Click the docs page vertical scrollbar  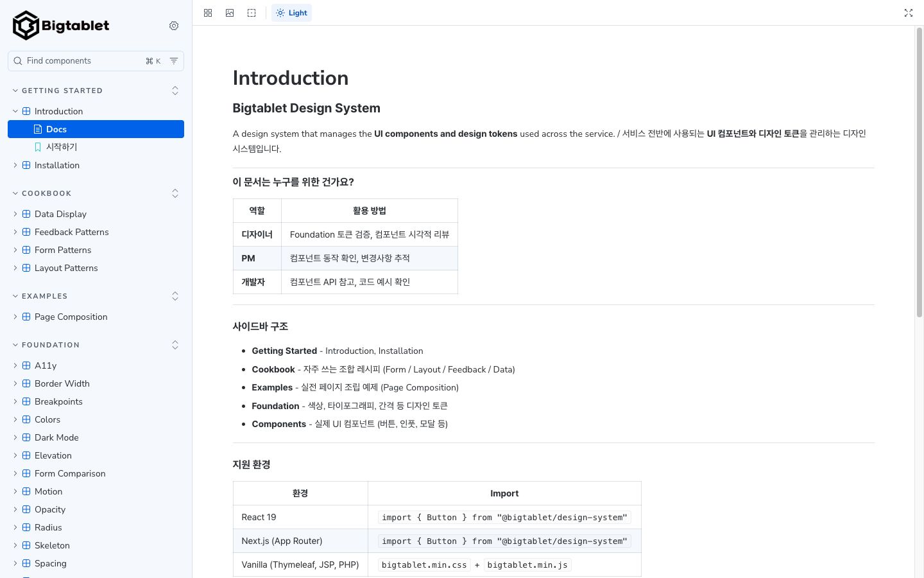[919, 172]
